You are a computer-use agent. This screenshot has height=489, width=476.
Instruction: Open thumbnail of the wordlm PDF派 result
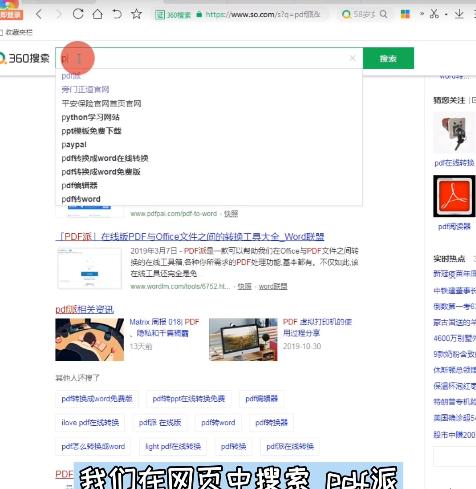[x=89, y=268]
